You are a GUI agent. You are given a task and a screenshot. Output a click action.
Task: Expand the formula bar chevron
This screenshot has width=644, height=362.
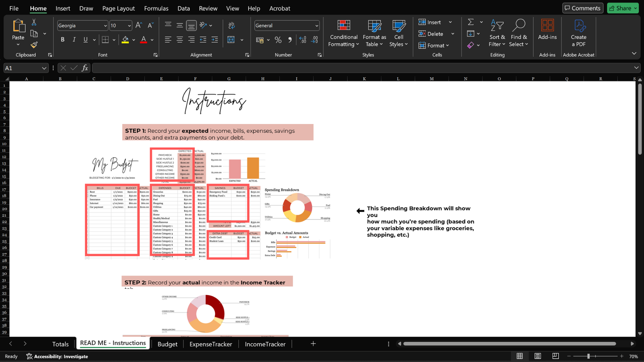tap(636, 68)
